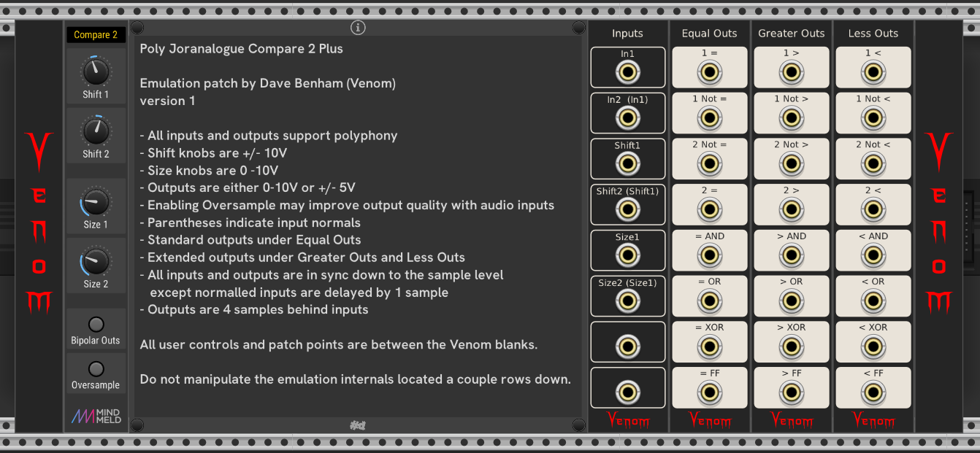
Task: Click the info icon atop notes panel
Action: pos(358,28)
